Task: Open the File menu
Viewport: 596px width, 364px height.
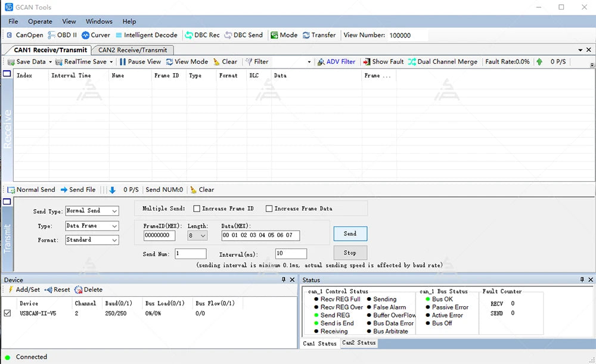Action: [13, 21]
